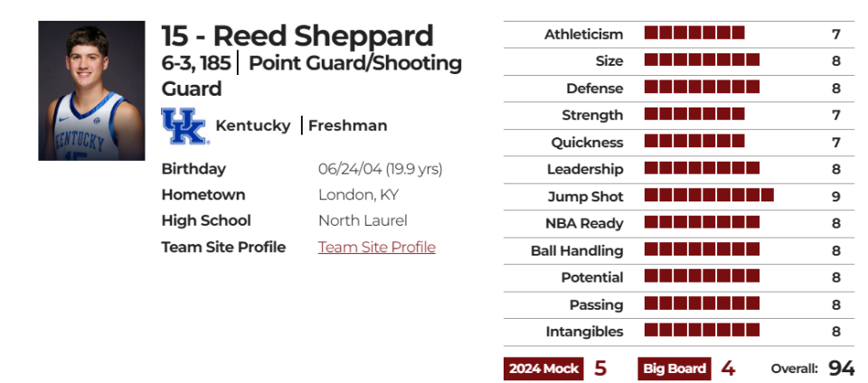Screen dimensions: 868x383
Task: Click the 2024 Mock rank number 5
Action: point(600,368)
